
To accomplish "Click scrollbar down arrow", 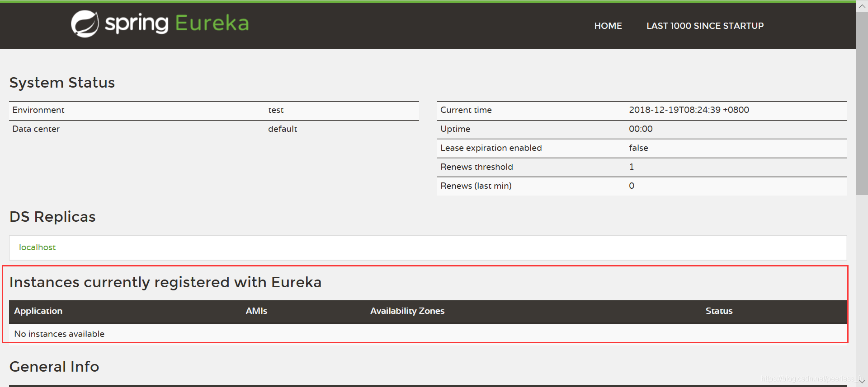I will 862,381.
